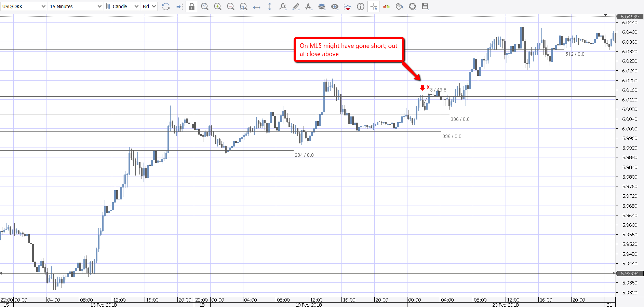Click the 19 Feb 2018 date label
This screenshot has width=644, height=307.
click(x=309, y=305)
